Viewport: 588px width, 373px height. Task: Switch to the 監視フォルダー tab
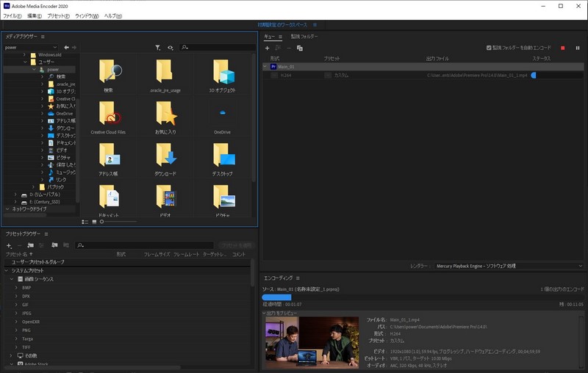coord(304,37)
